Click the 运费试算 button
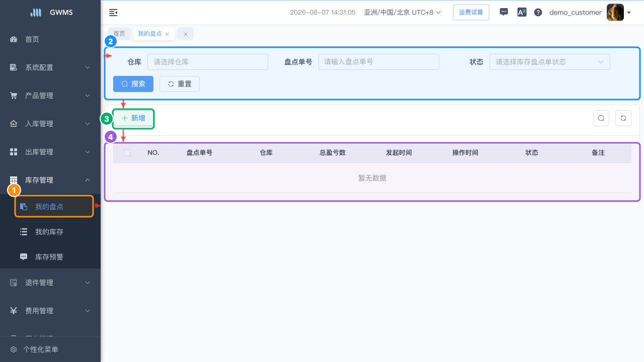The width and height of the screenshot is (644, 362). (471, 12)
